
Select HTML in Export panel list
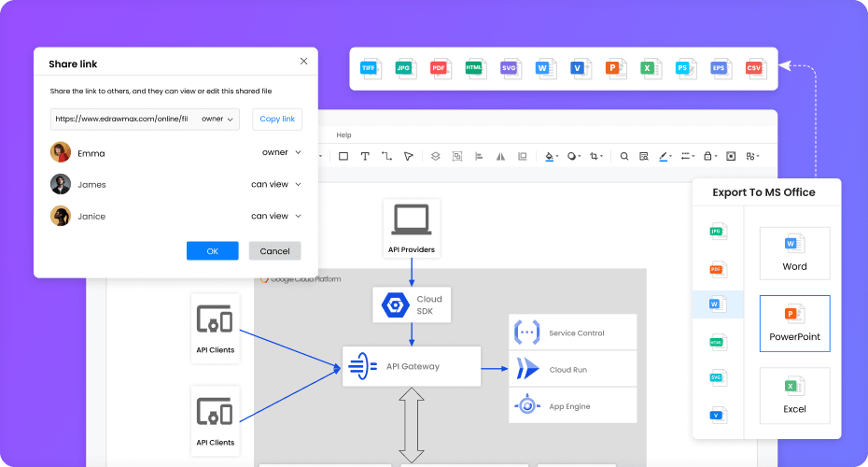click(718, 343)
